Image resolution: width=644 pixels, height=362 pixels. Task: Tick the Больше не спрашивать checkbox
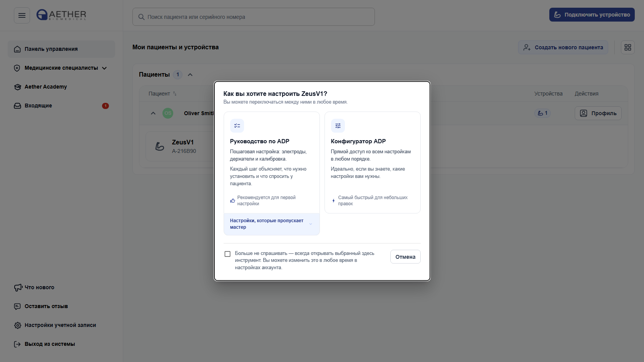tap(227, 254)
